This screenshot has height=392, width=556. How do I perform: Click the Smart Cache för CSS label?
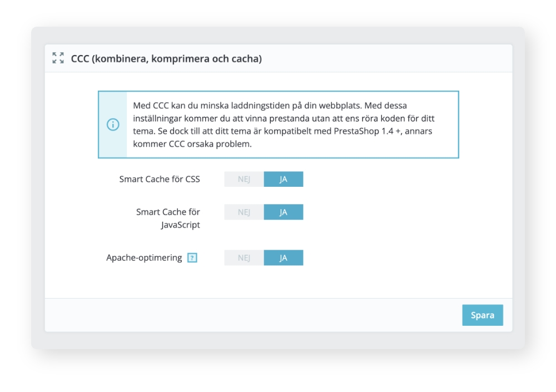160,179
